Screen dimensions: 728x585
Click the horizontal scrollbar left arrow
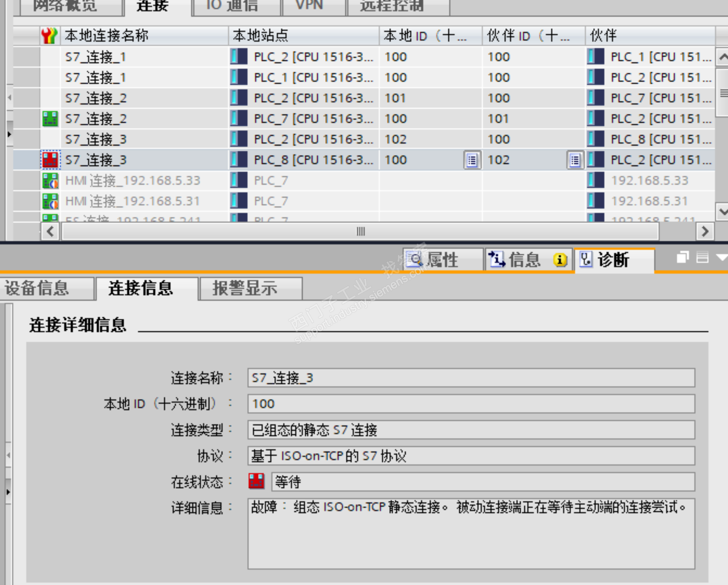point(50,232)
